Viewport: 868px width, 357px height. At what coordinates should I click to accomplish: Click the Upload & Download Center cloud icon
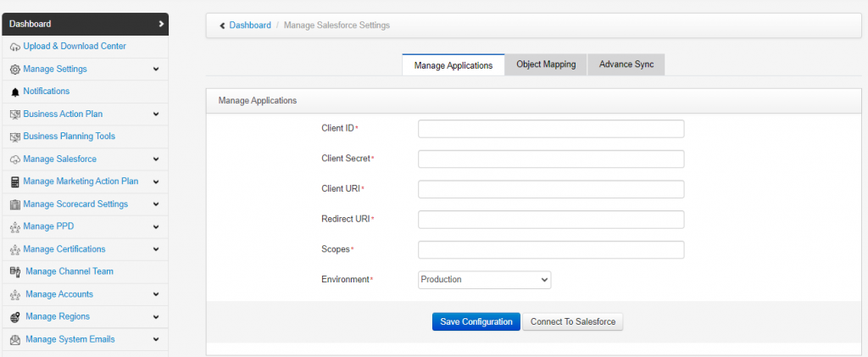[15, 47]
